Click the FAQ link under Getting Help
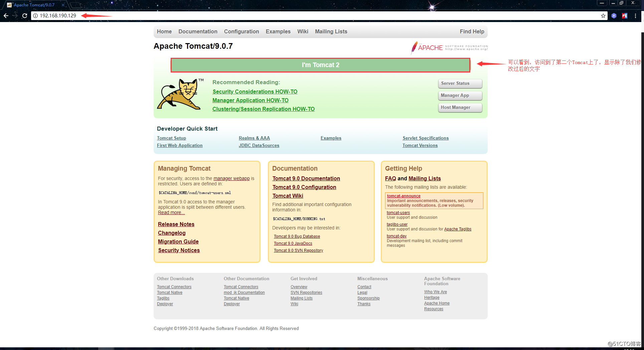 tap(390, 178)
